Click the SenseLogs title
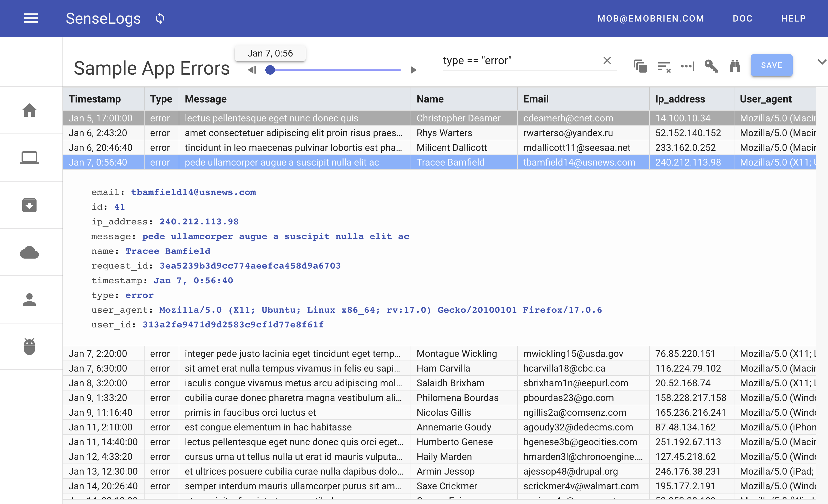 [x=103, y=18]
